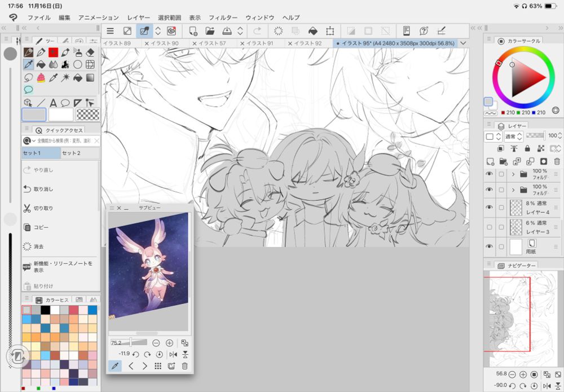Pick the magic wand auto select tool
This screenshot has height=392, width=564.
(65, 77)
